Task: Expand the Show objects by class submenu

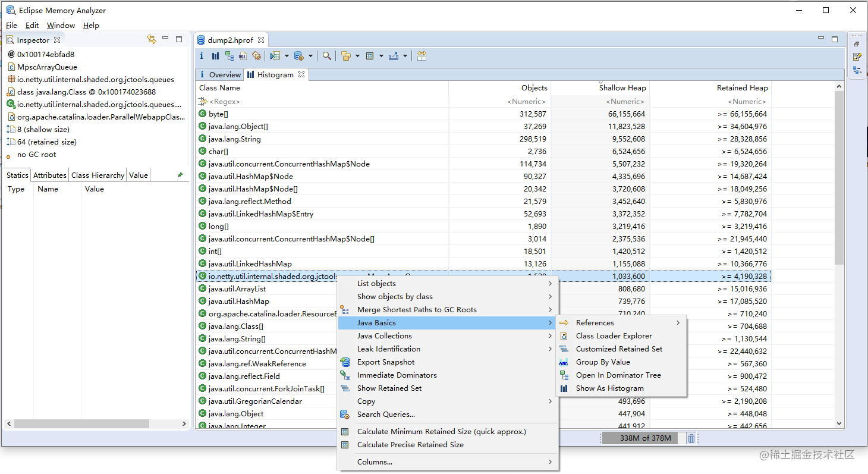Action: coord(447,297)
